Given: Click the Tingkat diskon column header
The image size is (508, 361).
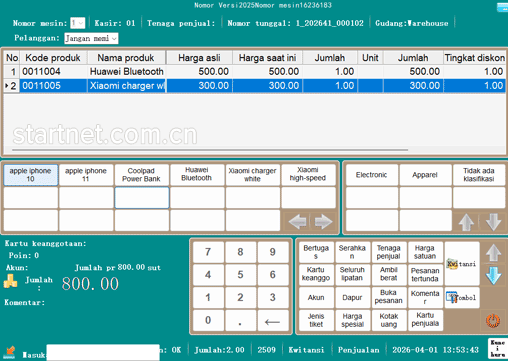Looking at the screenshot, I should (474, 58).
